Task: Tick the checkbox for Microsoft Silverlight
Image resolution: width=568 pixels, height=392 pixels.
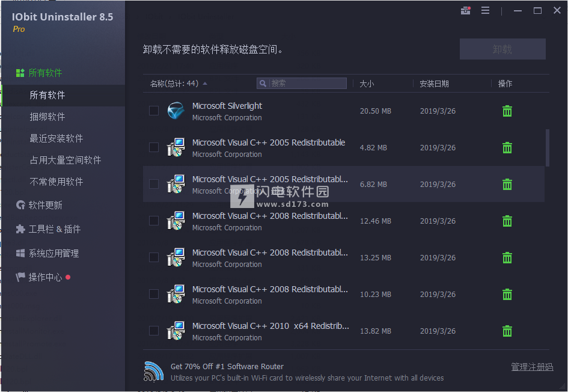Action: pyautogui.click(x=154, y=111)
